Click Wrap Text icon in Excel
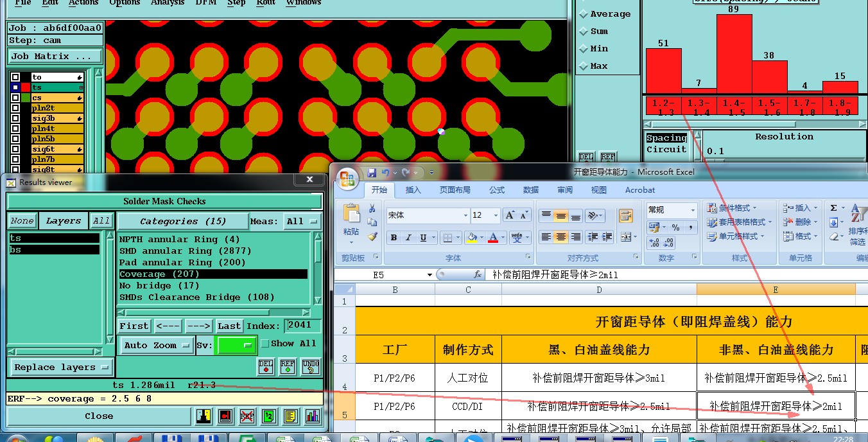 pos(626,216)
